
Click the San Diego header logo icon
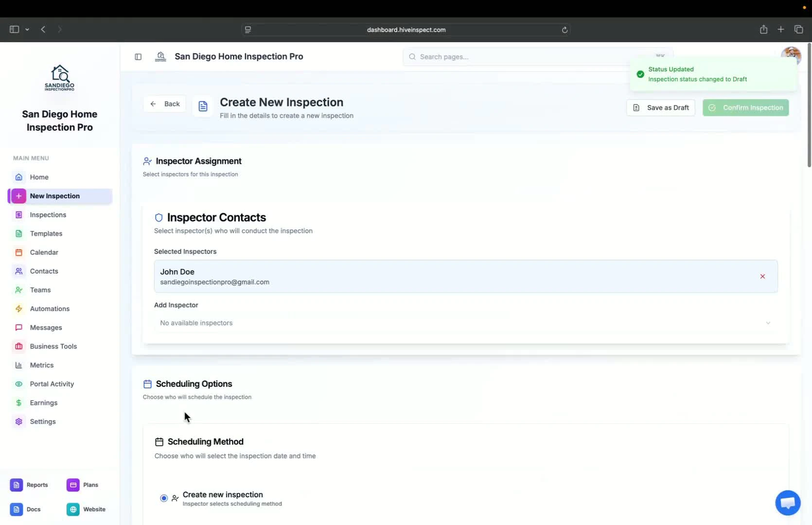[x=160, y=57]
